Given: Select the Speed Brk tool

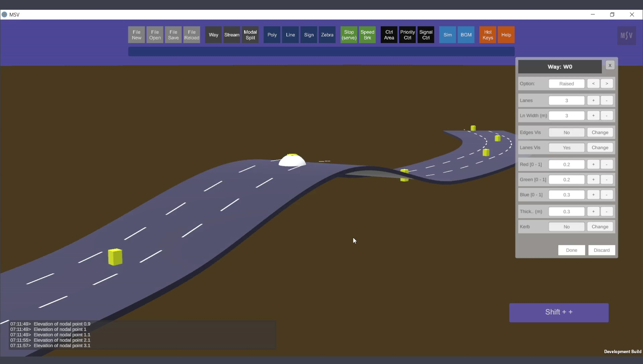Looking at the screenshot, I should pyautogui.click(x=367, y=35).
